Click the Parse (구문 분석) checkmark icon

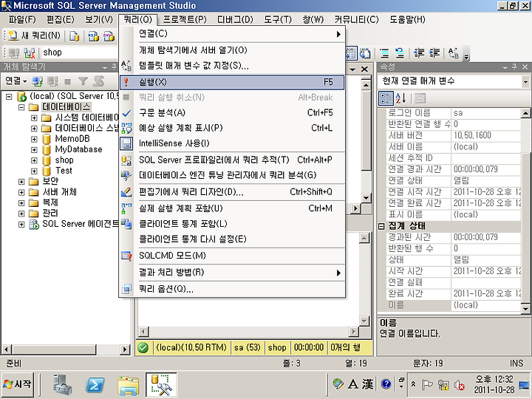point(126,113)
